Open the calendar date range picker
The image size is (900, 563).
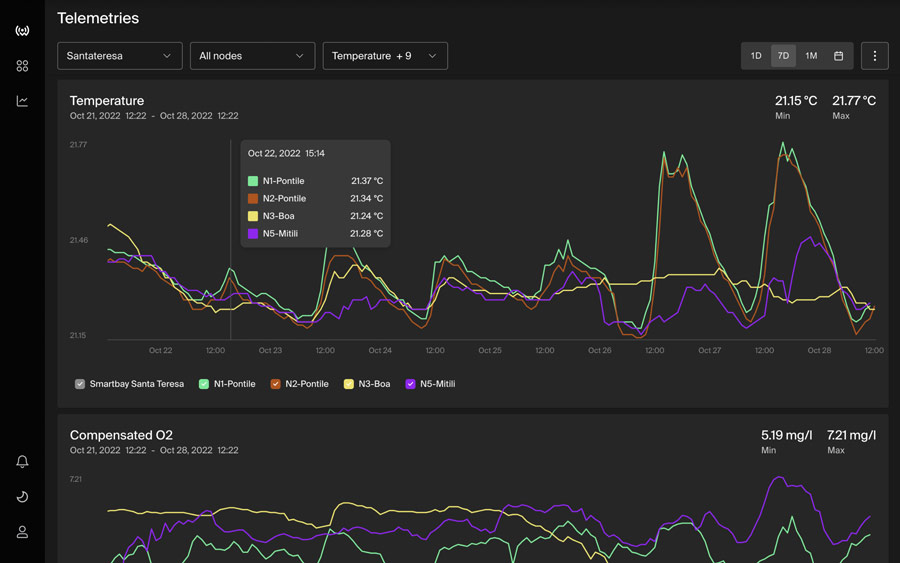[838, 56]
